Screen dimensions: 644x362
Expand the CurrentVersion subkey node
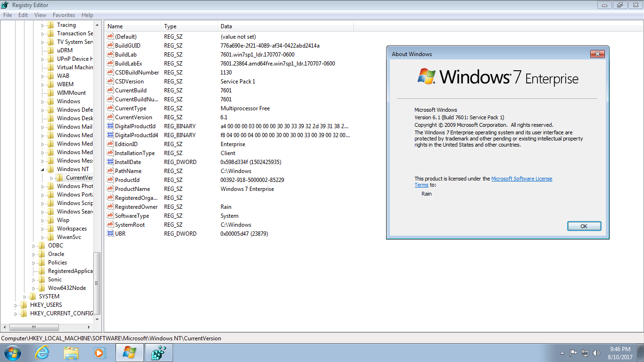52,178
